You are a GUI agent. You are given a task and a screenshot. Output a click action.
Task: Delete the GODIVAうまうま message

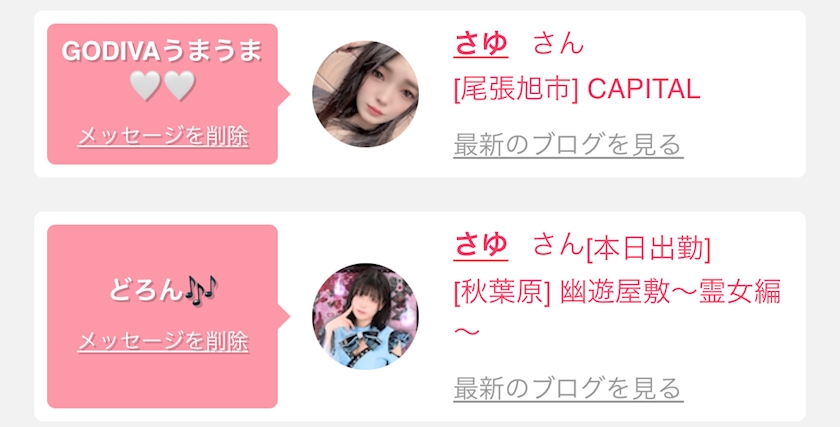[x=163, y=136]
